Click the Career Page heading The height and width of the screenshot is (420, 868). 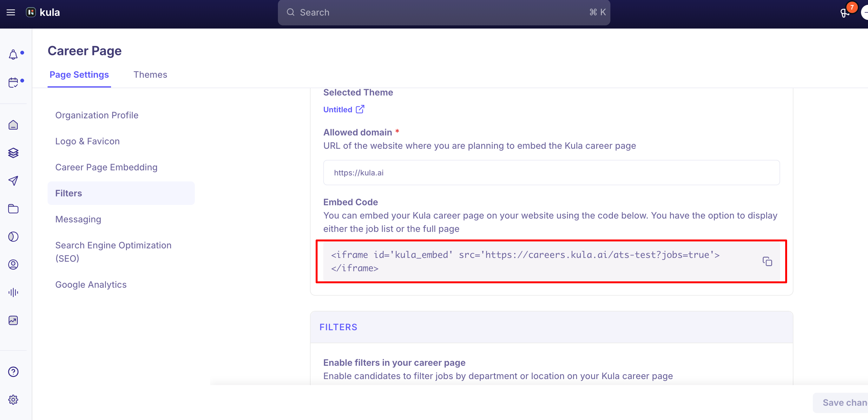[85, 51]
